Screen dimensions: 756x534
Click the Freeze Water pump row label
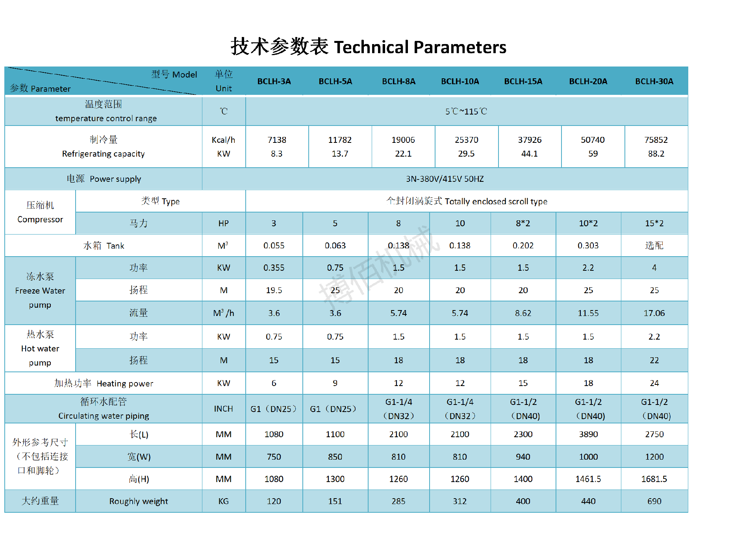click(x=40, y=291)
